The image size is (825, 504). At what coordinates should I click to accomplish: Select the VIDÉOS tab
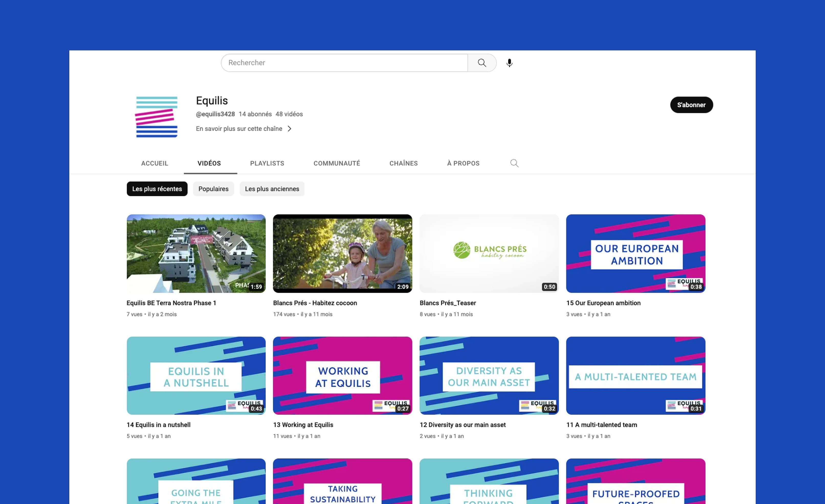coord(209,163)
